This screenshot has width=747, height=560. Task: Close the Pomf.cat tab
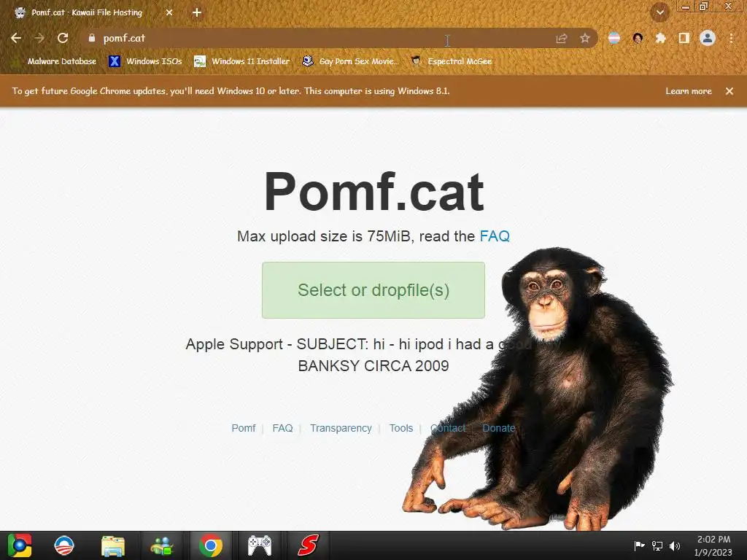[x=169, y=13]
